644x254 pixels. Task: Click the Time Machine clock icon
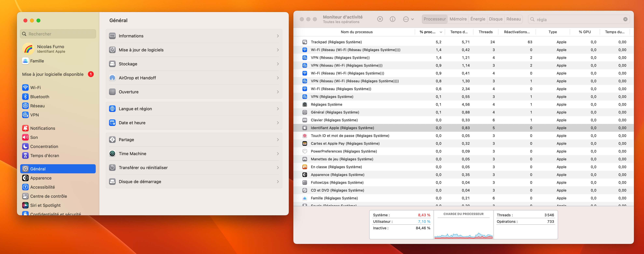(x=112, y=154)
